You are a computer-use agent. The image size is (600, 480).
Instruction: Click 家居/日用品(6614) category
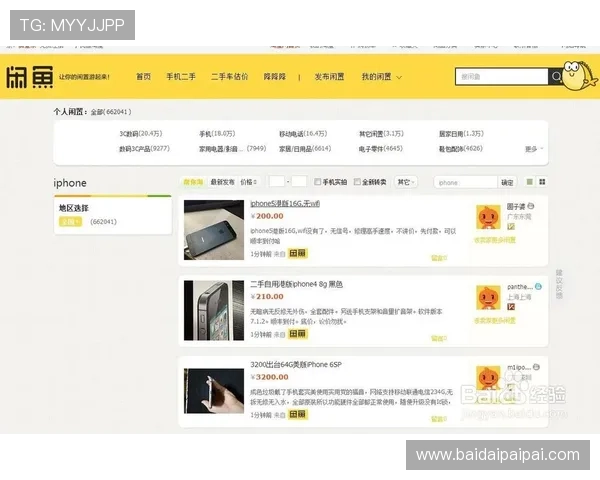[x=305, y=149]
